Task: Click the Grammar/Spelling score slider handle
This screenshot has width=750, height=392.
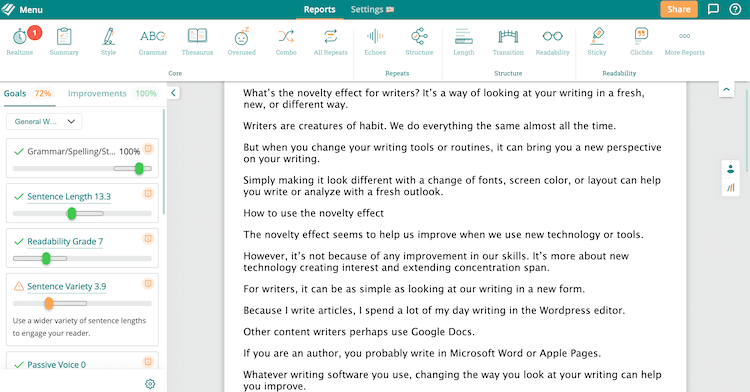Action: point(139,168)
